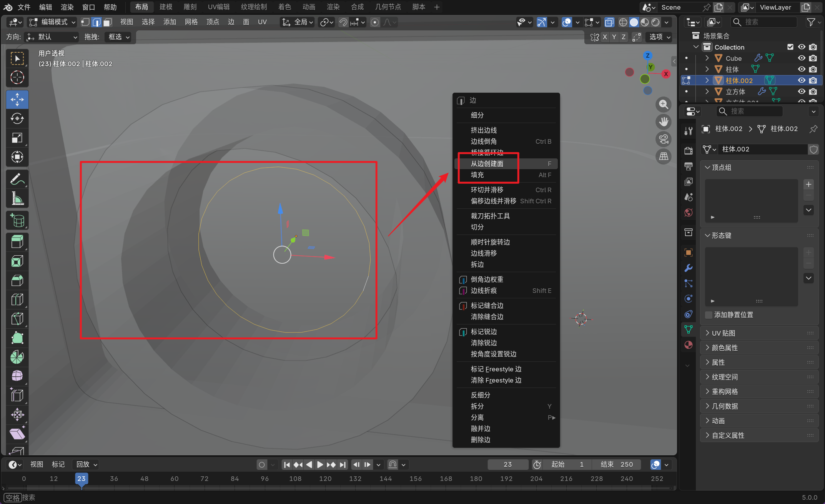Click the 结束 frame 250 field
The image size is (825, 504).
coord(617,464)
